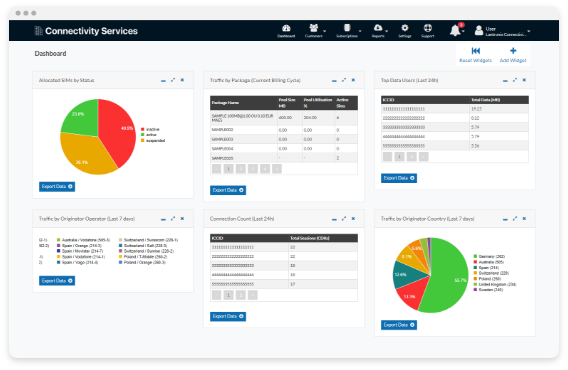Go to page 1 in Traffic by Package
The image size is (568, 370).
point(229,169)
